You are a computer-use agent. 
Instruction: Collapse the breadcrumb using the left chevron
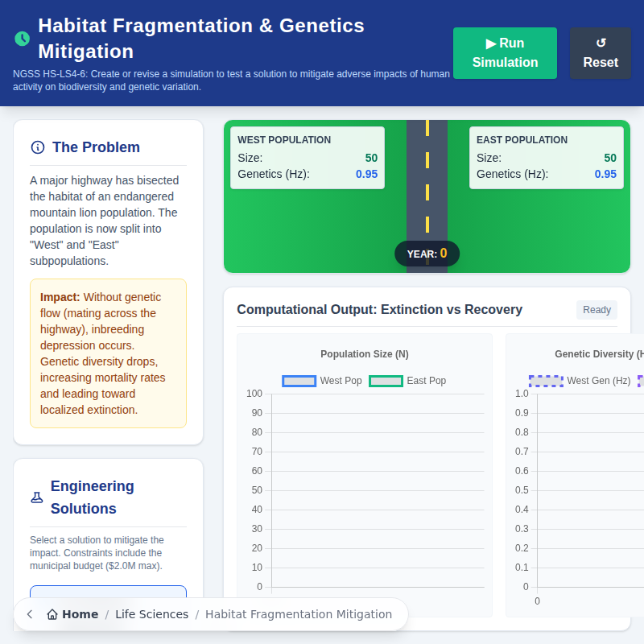click(29, 614)
